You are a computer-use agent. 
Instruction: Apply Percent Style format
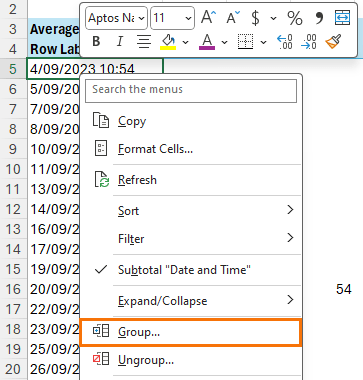(x=295, y=18)
